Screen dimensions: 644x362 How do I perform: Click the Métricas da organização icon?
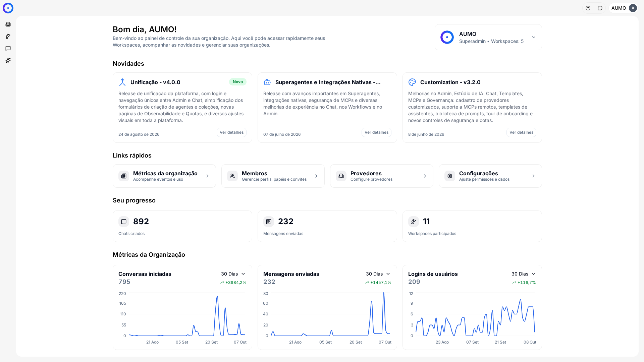tap(124, 176)
